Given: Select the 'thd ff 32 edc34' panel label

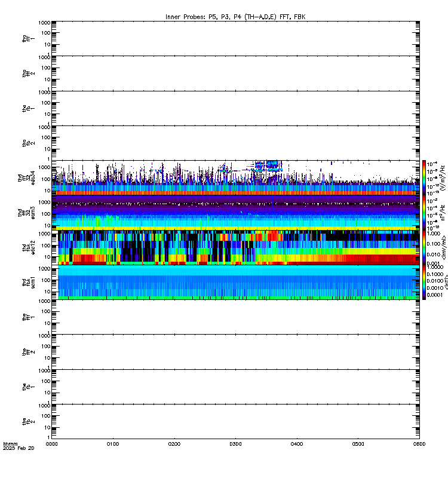Looking at the screenshot, I should click(x=26, y=177).
